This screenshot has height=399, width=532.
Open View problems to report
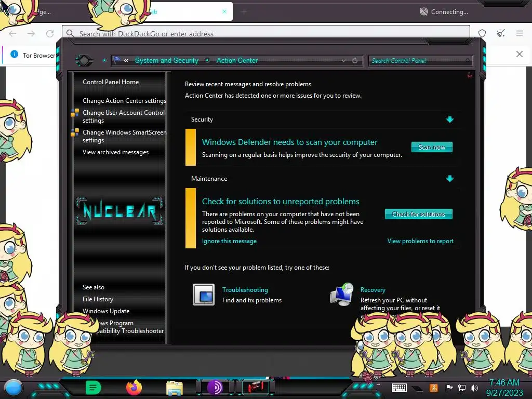point(420,241)
